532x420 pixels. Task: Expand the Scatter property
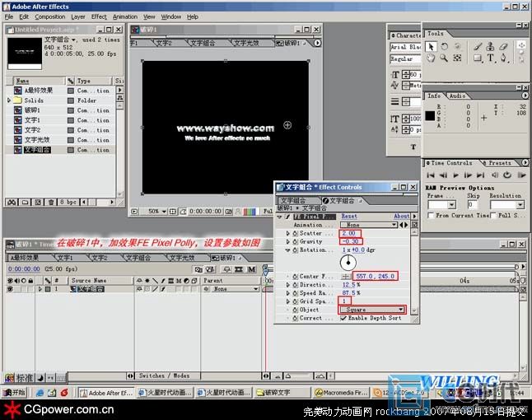(x=288, y=233)
